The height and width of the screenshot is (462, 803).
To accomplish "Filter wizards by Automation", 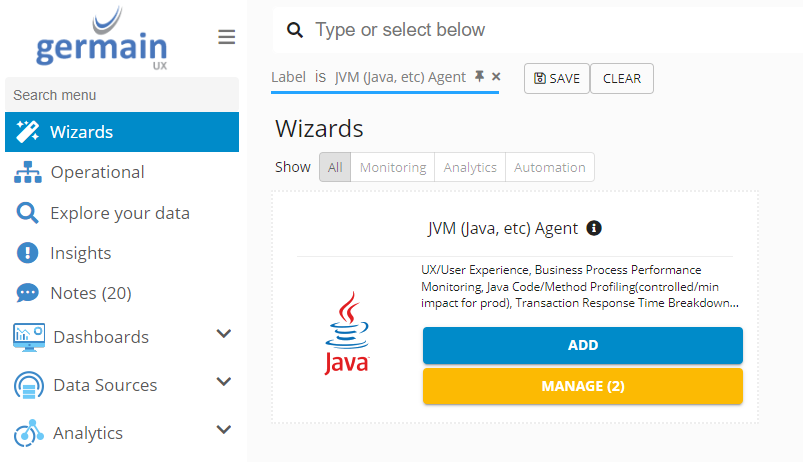I will click(x=549, y=167).
